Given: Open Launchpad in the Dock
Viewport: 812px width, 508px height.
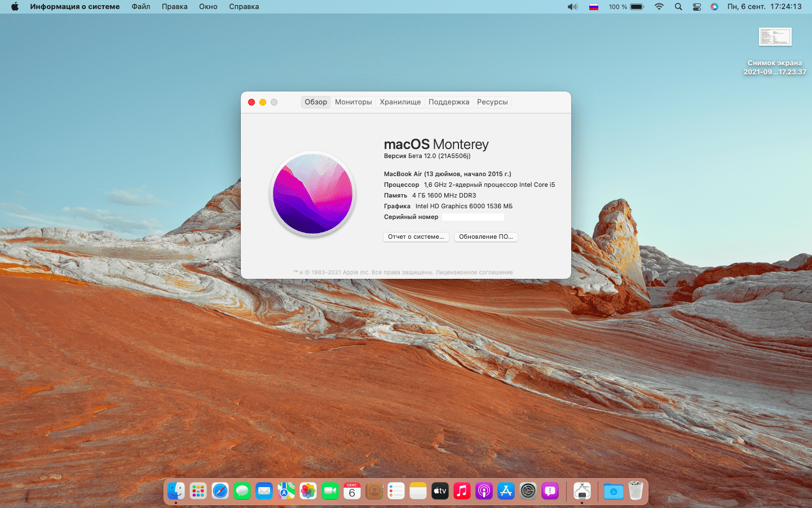Looking at the screenshot, I should pyautogui.click(x=198, y=491).
